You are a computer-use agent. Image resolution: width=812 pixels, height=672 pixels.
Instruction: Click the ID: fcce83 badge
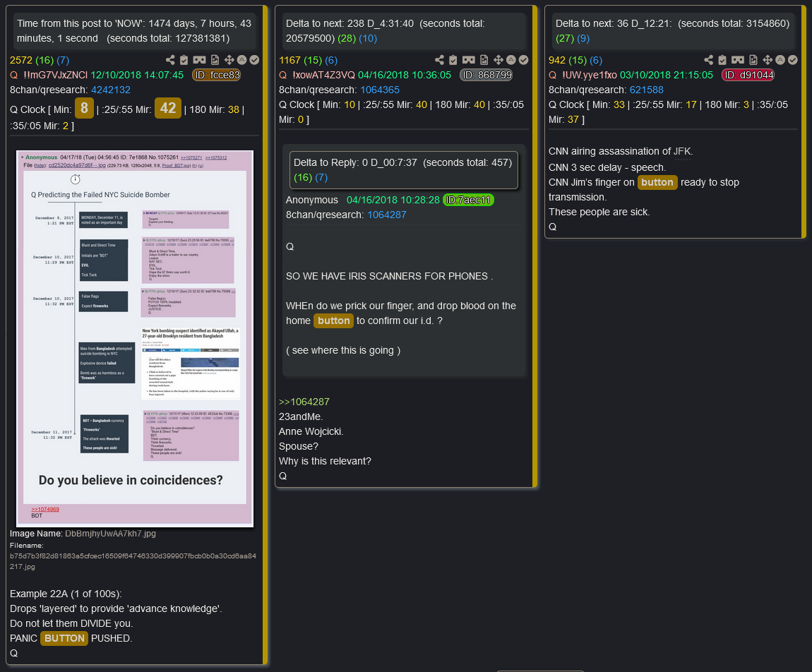217,75
